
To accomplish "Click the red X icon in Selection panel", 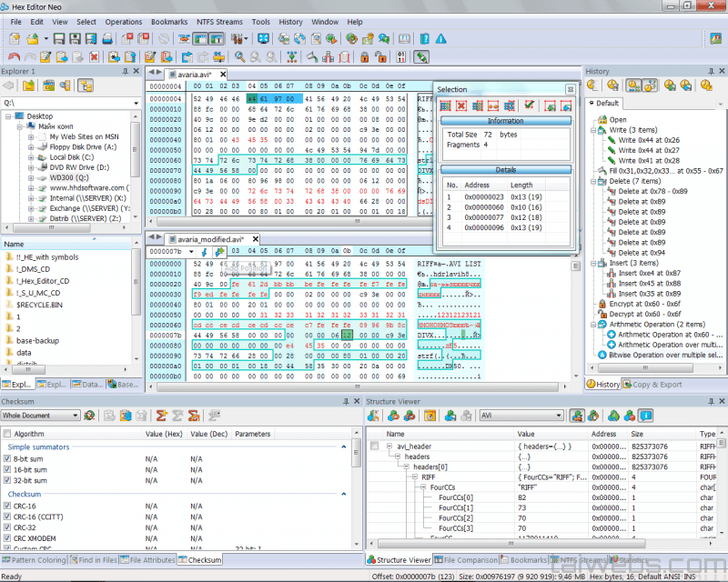I will 461,106.
